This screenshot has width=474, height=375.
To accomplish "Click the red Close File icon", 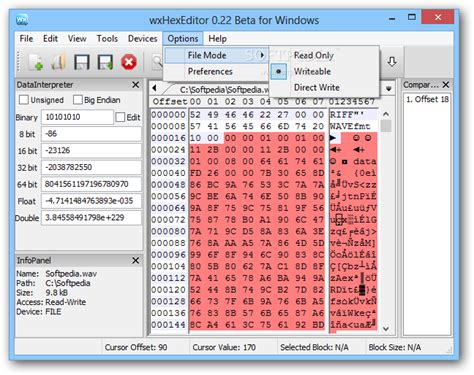I will tap(129, 62).
